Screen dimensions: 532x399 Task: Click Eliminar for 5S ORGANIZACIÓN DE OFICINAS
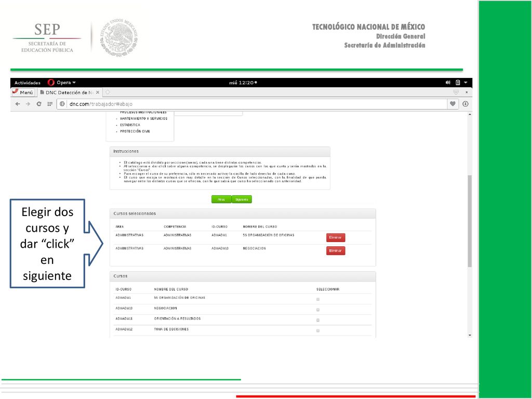336,237
